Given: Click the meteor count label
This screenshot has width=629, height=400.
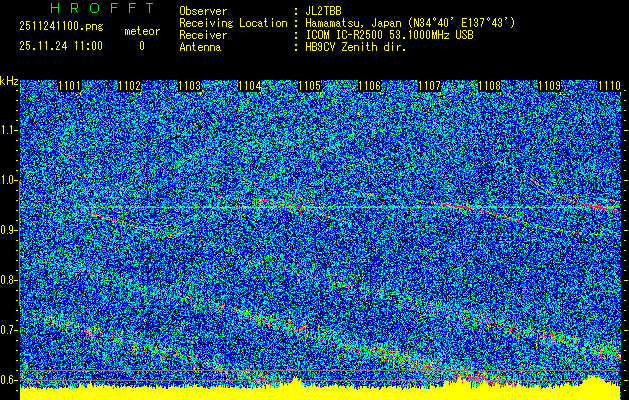Looking at the screenshot, I should coord(141,31).
